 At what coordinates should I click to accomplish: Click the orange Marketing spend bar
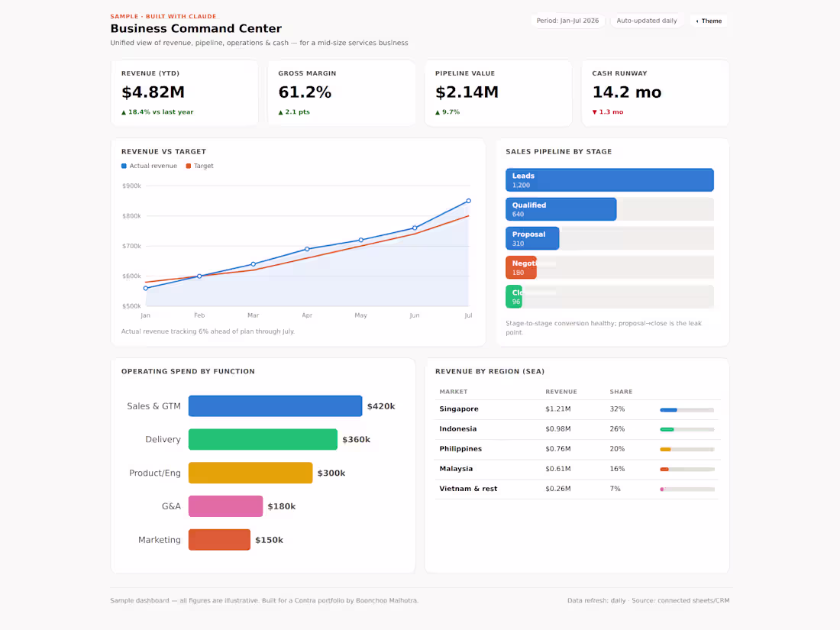point(220,540)
